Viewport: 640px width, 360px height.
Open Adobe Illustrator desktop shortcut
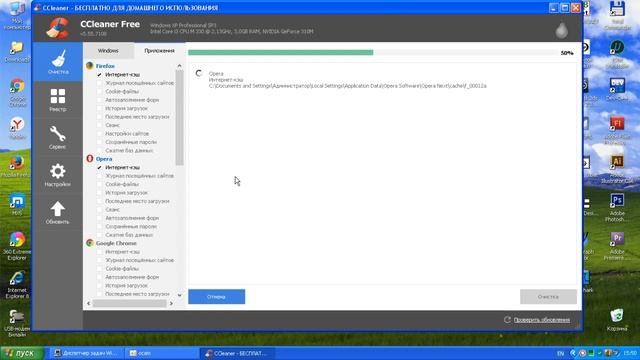point(617,169)
